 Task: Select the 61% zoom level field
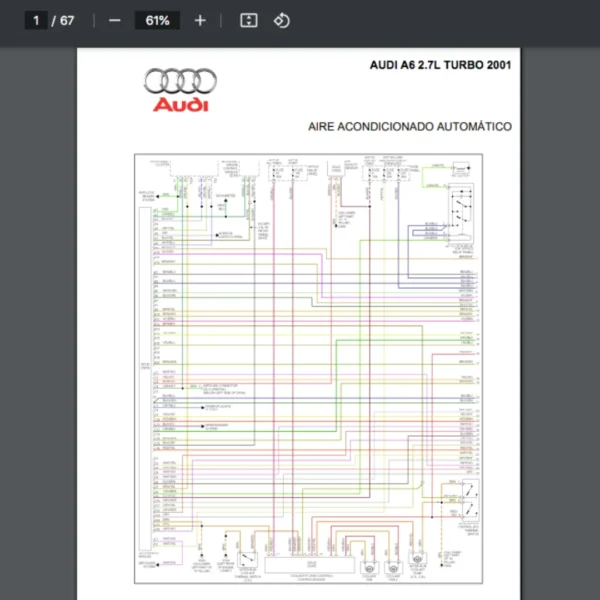pyautogui.click(x=158, y=20)
